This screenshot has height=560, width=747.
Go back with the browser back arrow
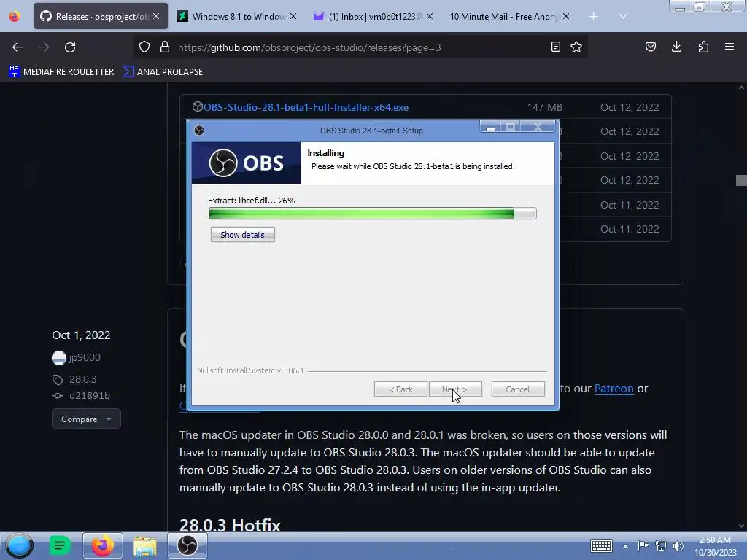[18, 47]
